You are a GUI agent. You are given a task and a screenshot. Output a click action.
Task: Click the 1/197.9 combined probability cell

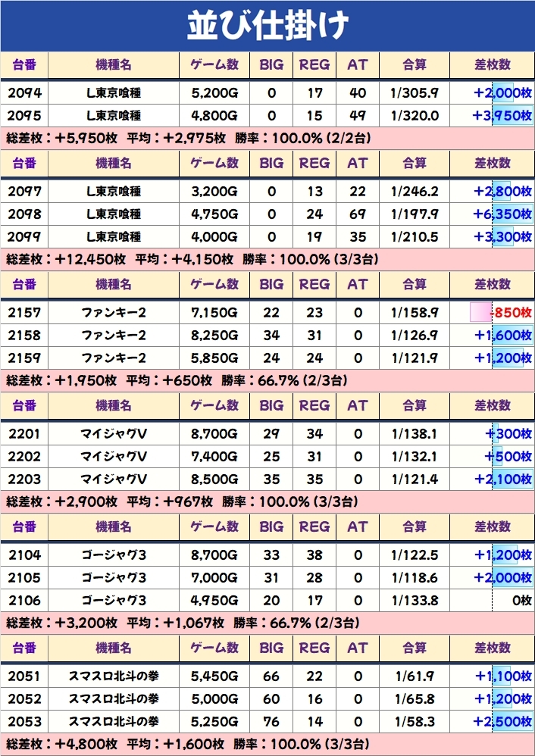(x=415, y=214)
